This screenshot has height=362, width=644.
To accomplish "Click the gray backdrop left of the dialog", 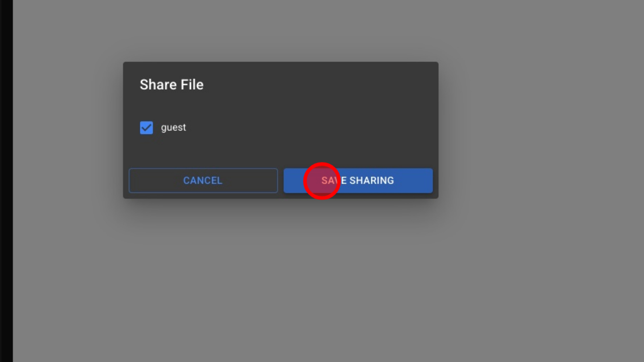I will click(67, 133).
